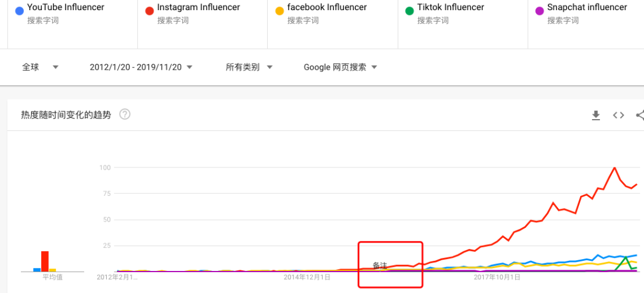Open the 2012/1/20 - 2019/11/20 date range dropdown
The height and width of the screenshot is (293, 644).
pos(141,67)
